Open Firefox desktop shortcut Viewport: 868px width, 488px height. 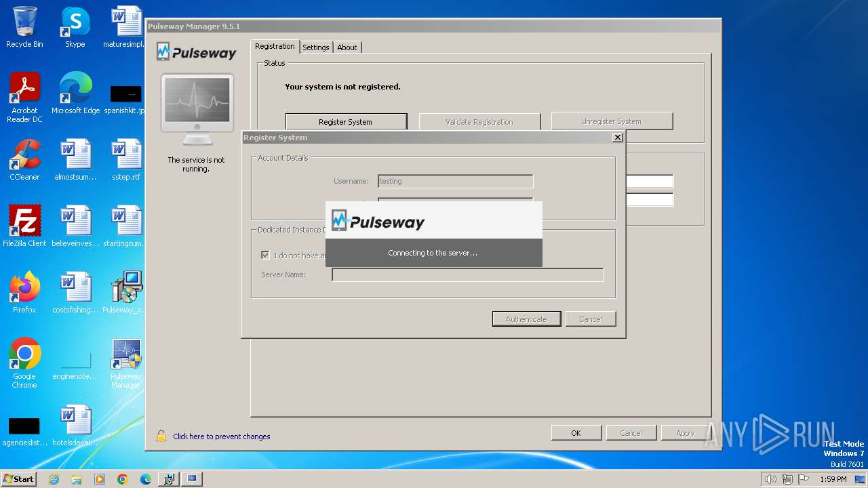pos(24,293)
